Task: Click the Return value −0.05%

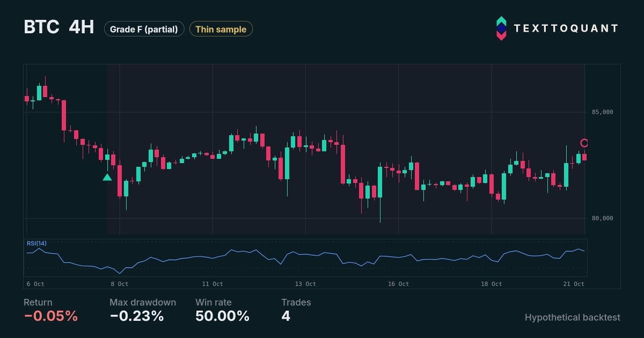Action: pyautogui.click(x=51, y=317)
